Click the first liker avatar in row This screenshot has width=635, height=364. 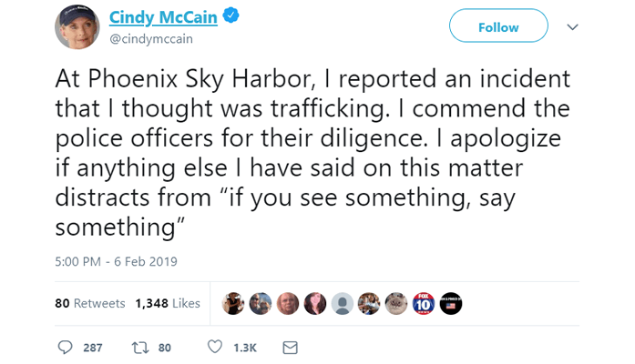(x=232, y=303)
